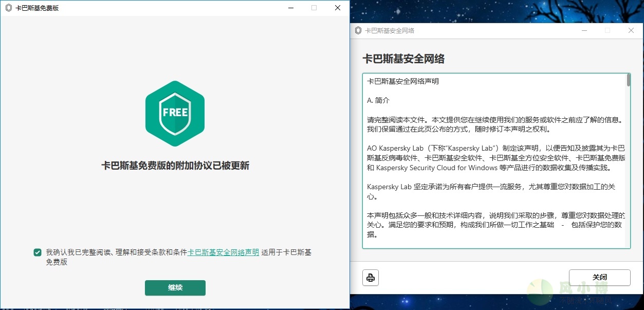The image size is (644, 310).
Task: Minimize the 卡巴斯基安全网络 dialog
Action: (x=584, y=31)
